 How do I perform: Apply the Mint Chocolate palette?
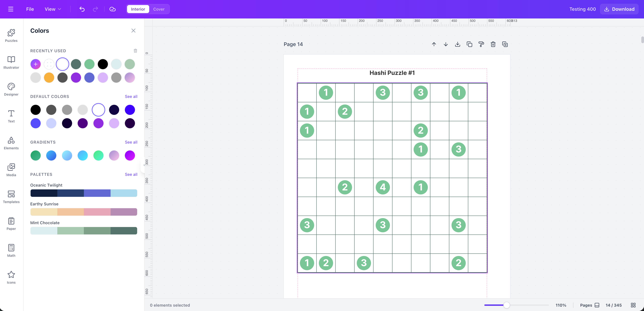(84, 231)
